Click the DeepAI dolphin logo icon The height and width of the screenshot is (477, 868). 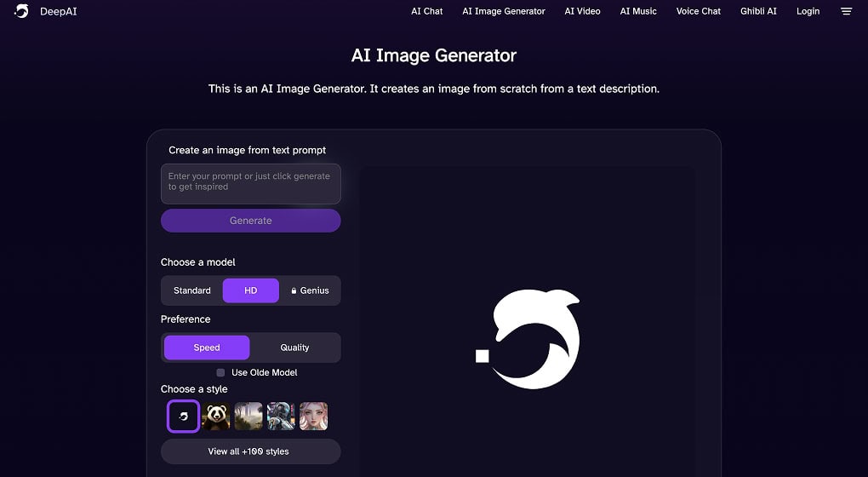[x=21, y=11]
